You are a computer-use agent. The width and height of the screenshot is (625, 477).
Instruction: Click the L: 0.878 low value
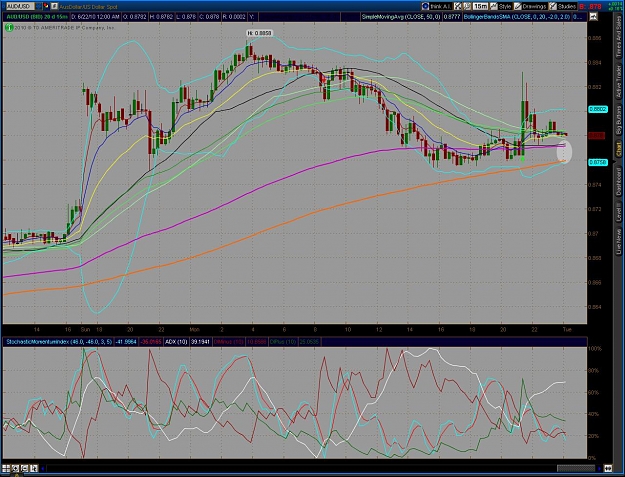click(x=187, y=17)
